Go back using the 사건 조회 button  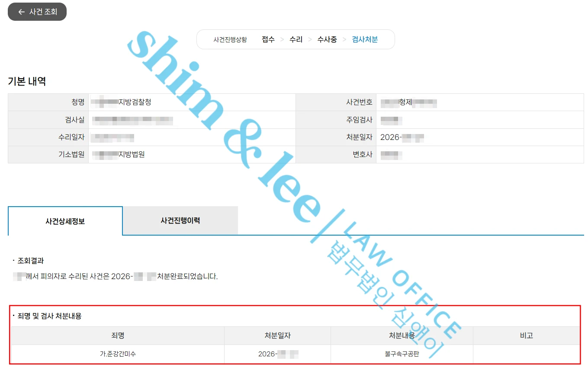(37, 12)
